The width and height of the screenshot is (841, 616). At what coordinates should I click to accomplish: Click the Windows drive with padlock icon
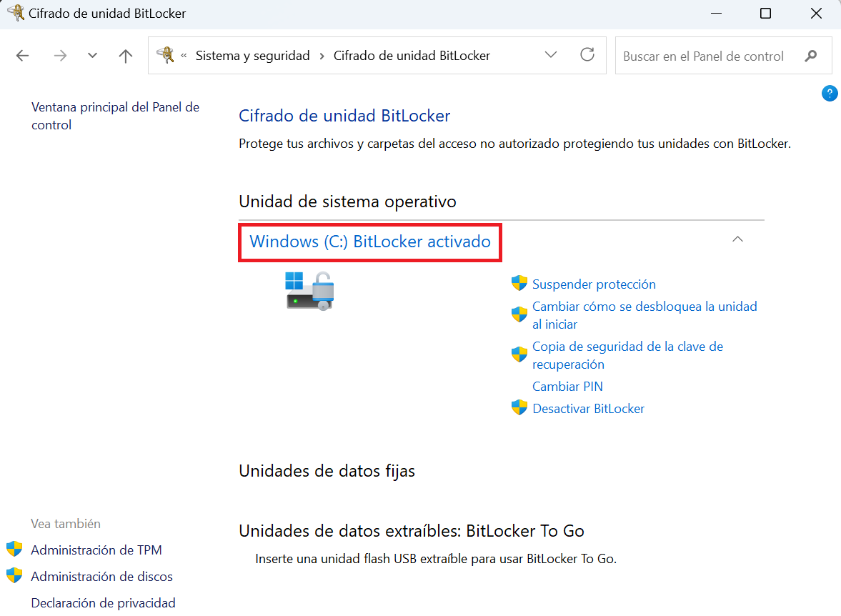tap(309, 290)
